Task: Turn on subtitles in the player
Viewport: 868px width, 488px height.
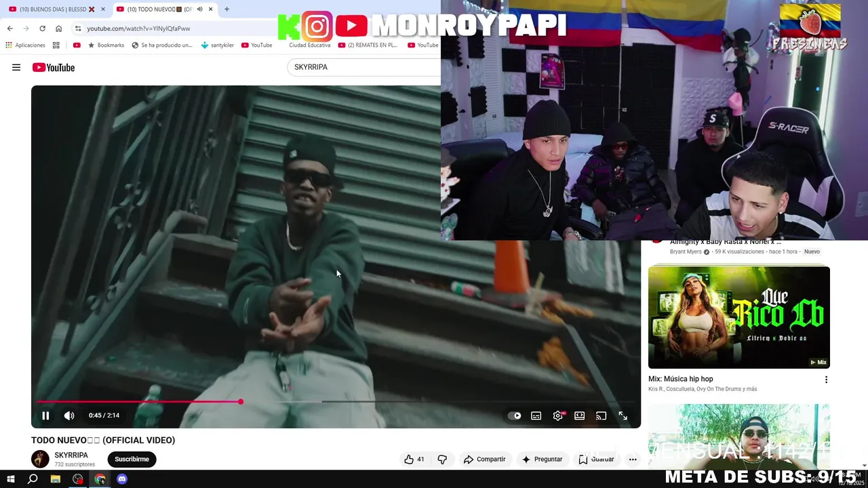Action: pos(536,415)
